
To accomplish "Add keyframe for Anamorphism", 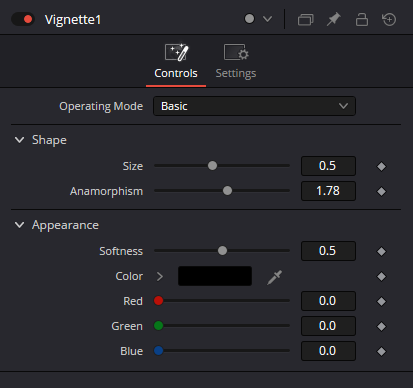I will click(381, 191).
